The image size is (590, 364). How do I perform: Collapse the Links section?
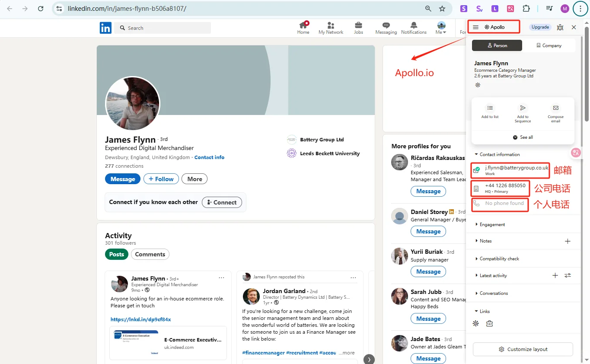tap(482, 311)
